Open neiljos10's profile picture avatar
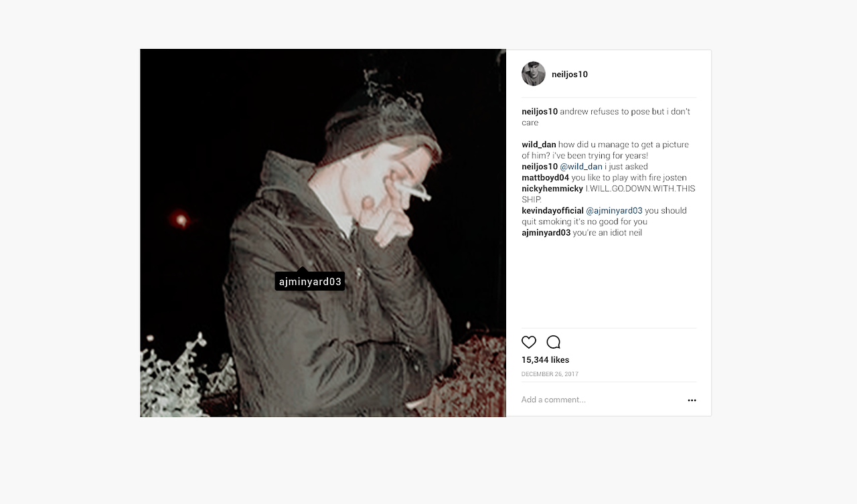The width and height of the screenshot is (857, 504). point(534,74)
